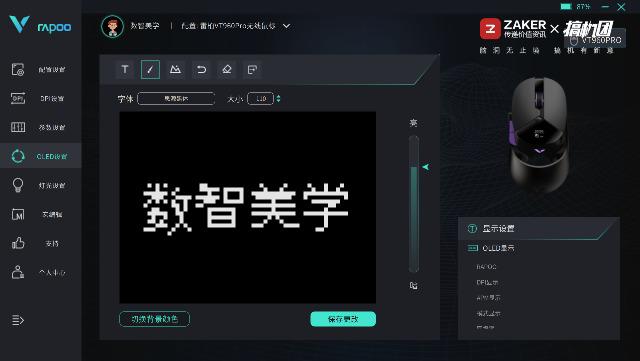640x361 pixels.
Task: Expand the sidebar collapse menu icon
Action: 18,320
